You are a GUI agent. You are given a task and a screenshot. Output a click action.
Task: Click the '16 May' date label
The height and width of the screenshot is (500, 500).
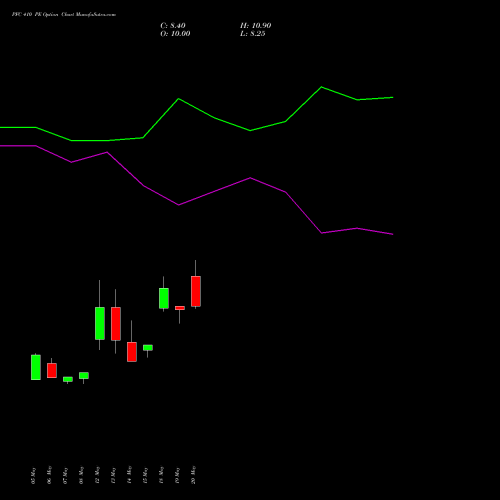[161, 475]
